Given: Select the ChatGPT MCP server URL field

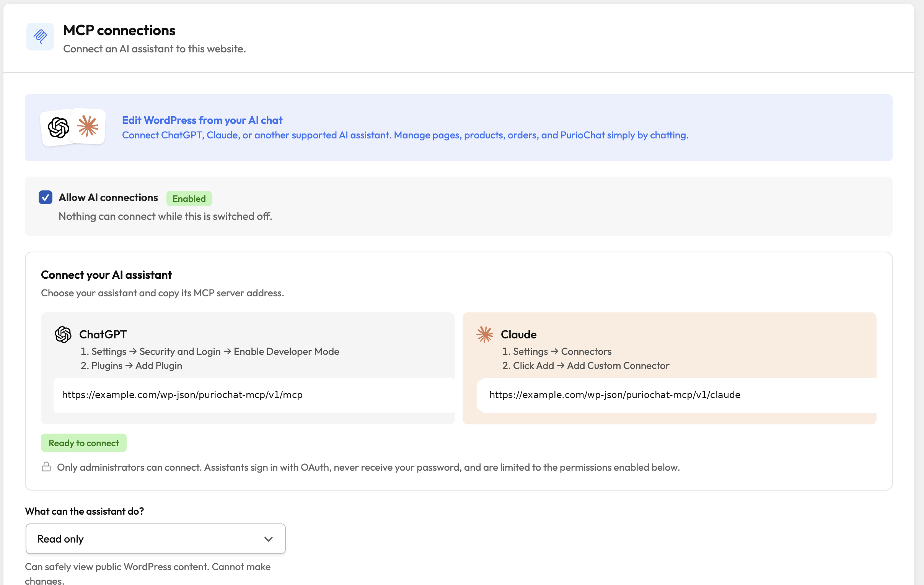Looking at the screenshot, I should [x=254, y=395].
